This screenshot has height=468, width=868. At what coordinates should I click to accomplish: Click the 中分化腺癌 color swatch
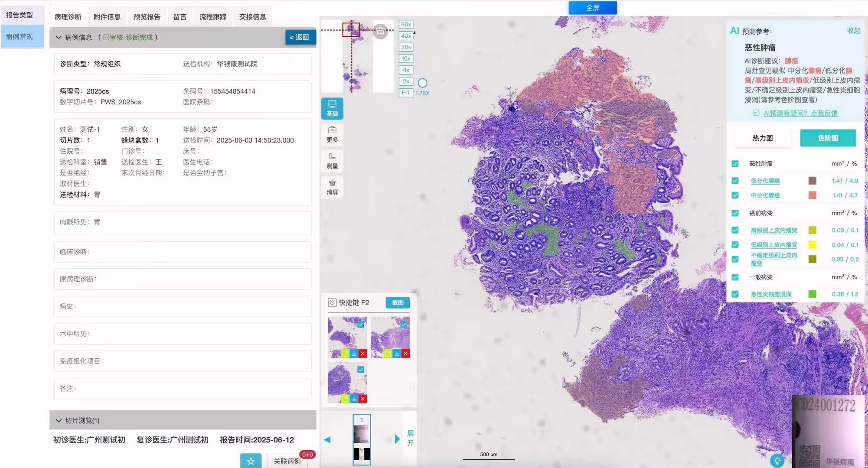click(812, 195)
